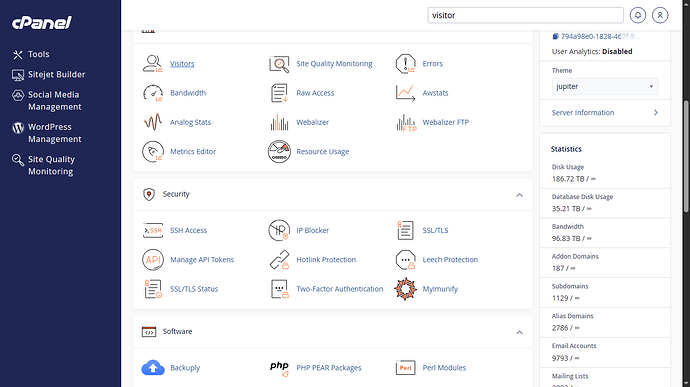The width and height of the screenshot is (690, 387).
Task: Click the Resource Usage link
Action: (x=323, y=151)
